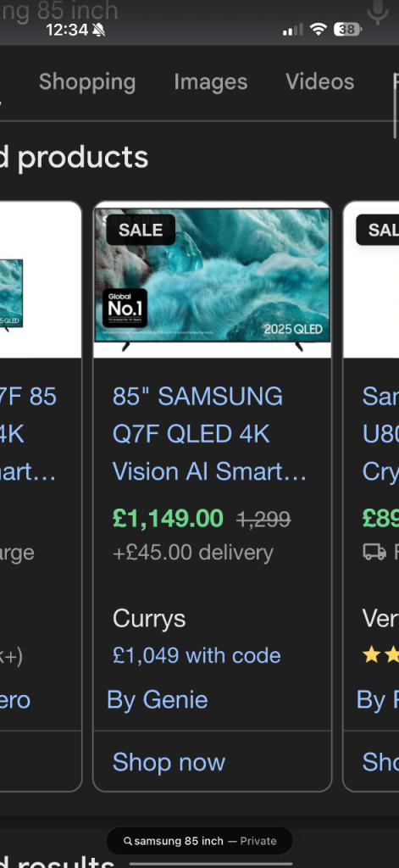Screen dimensions: 399x868
Task: Tap the Currys seller name
Action: coord(149,619)
